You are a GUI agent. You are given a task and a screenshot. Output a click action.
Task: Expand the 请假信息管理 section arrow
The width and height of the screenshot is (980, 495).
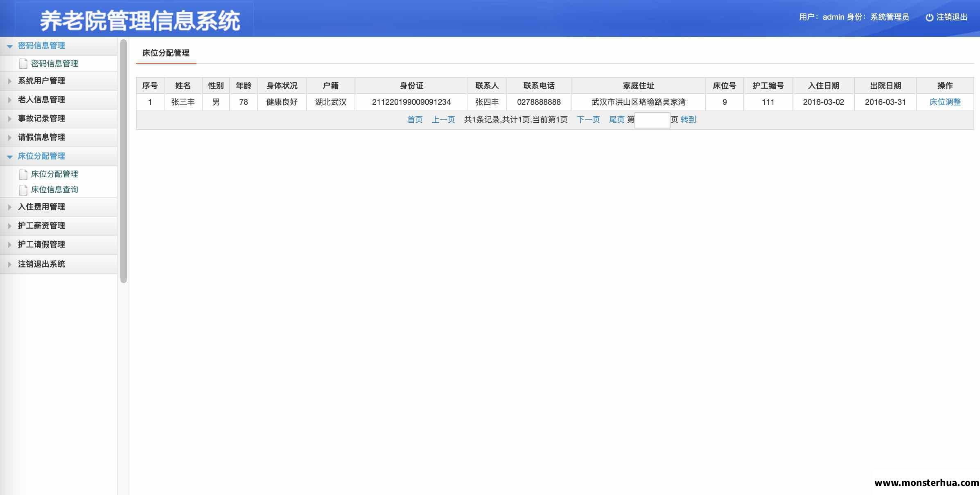tap(10, 137)
